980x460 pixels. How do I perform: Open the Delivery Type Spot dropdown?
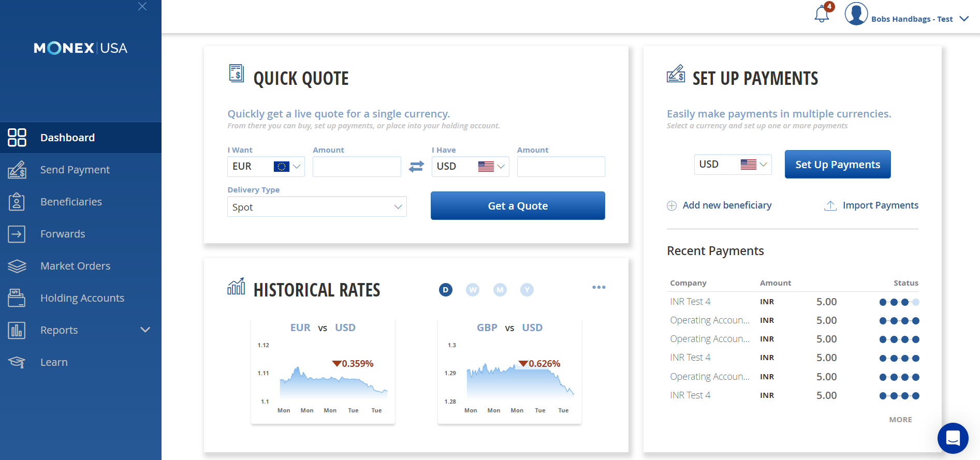click(x=317, y=206)
